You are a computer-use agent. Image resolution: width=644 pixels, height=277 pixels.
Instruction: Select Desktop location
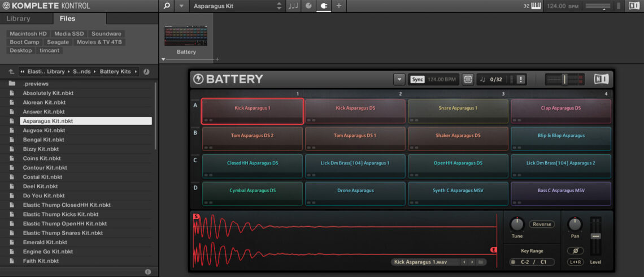(21, 50)
